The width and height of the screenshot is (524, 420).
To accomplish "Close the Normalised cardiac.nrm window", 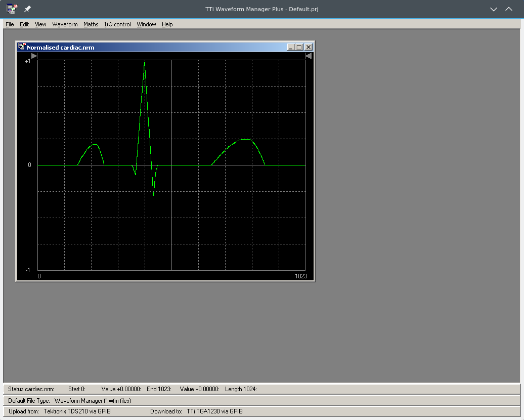I will click(309, 47).
